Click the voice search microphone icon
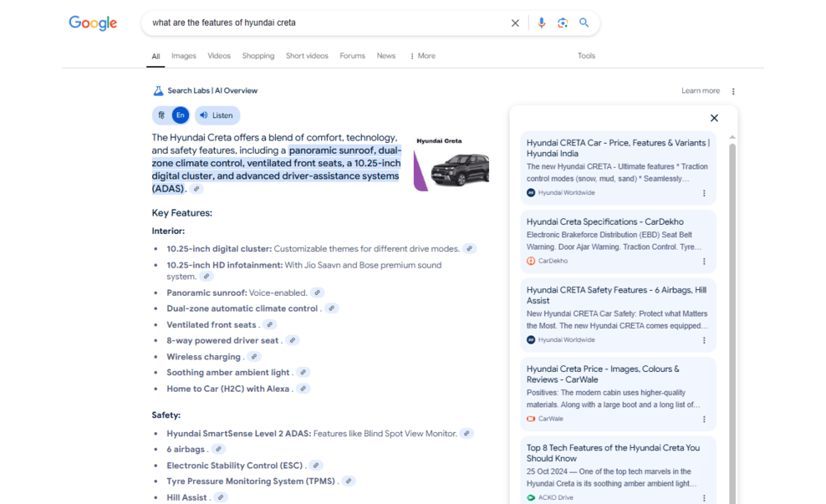 tap(541, 23)
